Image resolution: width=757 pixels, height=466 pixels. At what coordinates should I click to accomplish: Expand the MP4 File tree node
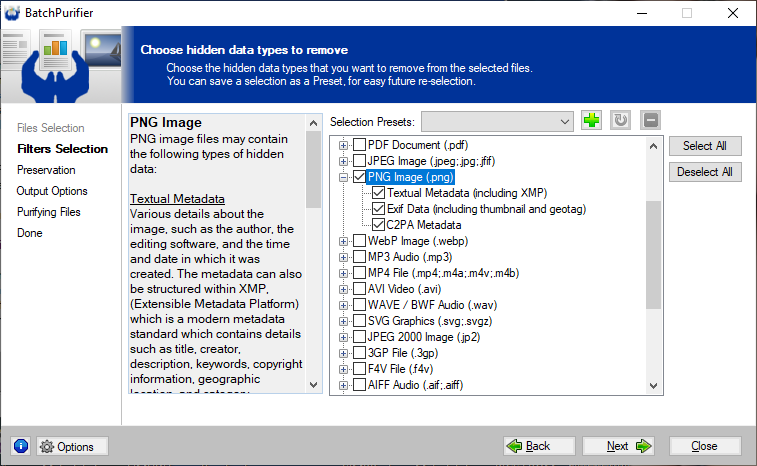pyautogui.click(x=343, y=273)
